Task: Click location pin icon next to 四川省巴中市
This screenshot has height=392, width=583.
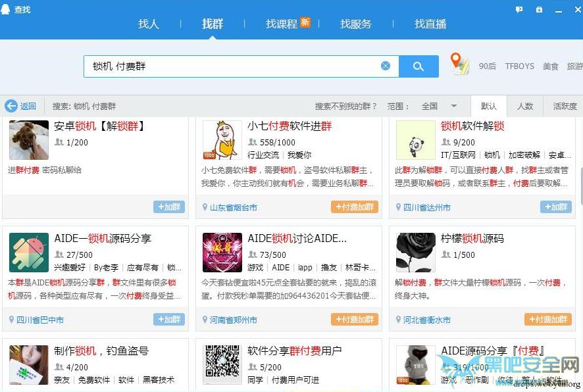Action: click(12, 320)
